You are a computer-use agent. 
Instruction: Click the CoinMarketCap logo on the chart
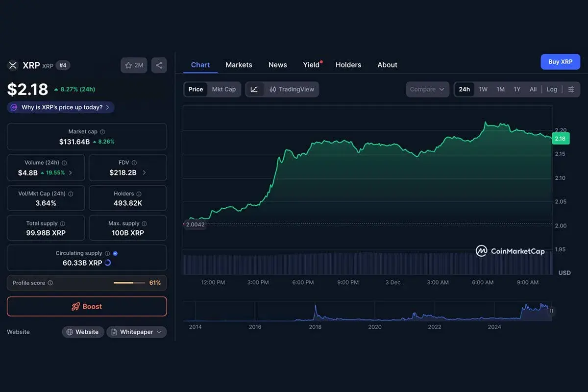coord(482,251)
